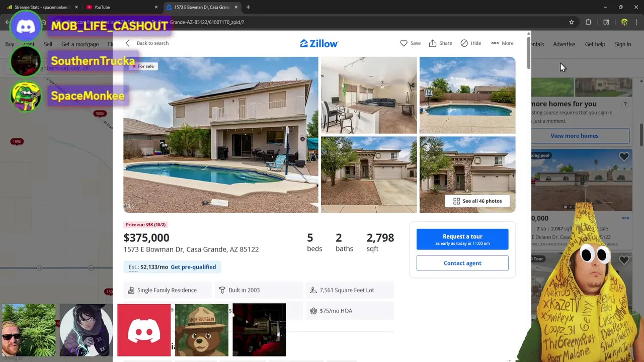644x362 pixels.
Task: Switch to the YouTube tab
Action: 121,7
